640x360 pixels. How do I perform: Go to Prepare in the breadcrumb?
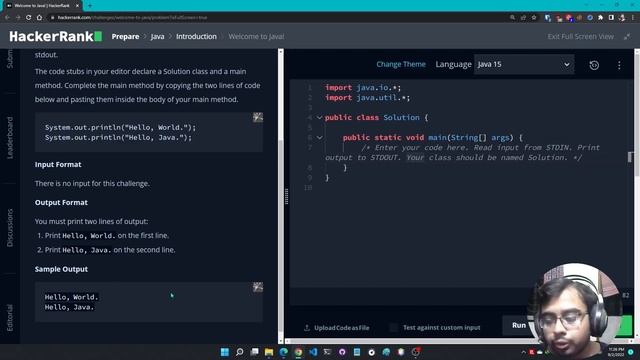pyautogui.click(x=125, y=37)
